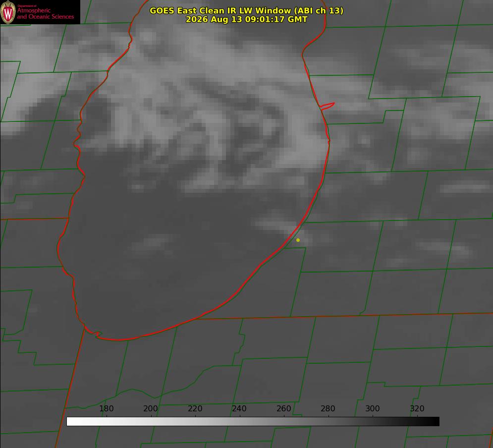The width and height of the screenshot is (493, 448).
Task: Click the 320 colorbar tick label
Action: click(417, 408)
